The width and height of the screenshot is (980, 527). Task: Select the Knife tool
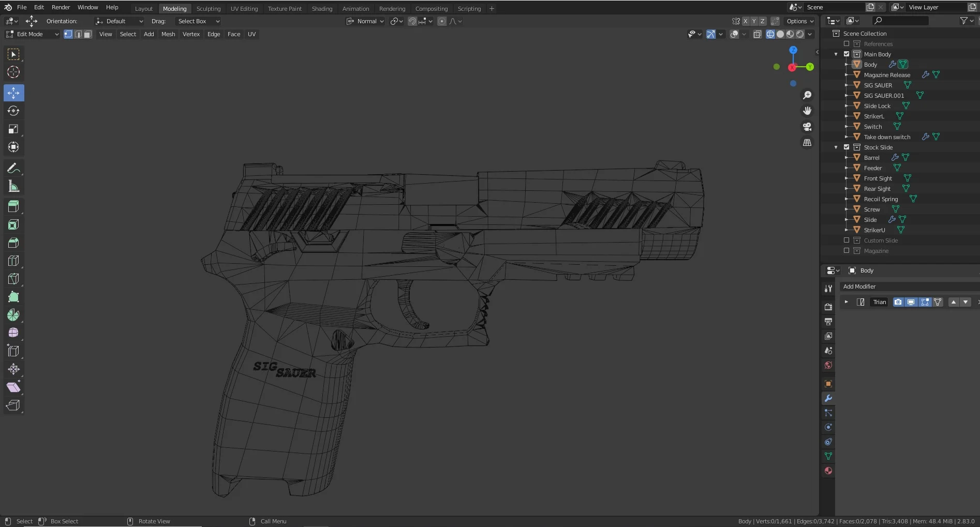coord(13,279)
